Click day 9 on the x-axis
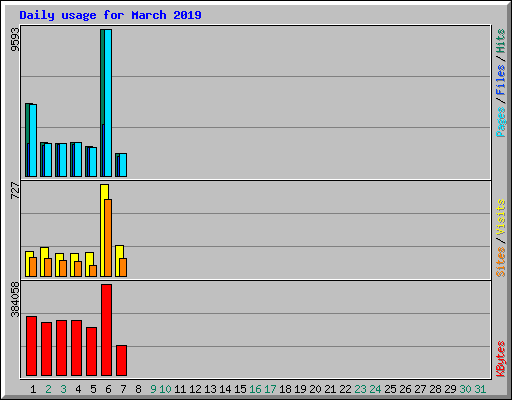Image resolution: width=512 pixels, height=400 pixels. pyautogui.click(x=153, y=389)
